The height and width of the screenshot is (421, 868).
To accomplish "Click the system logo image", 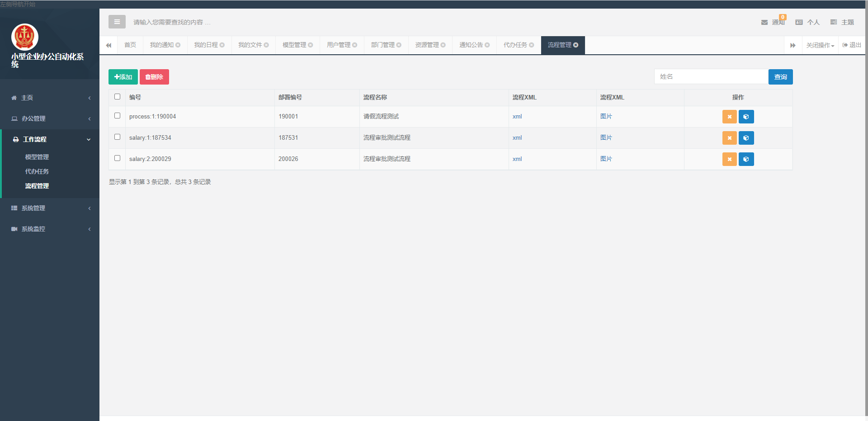I will (x=25, y=37).
